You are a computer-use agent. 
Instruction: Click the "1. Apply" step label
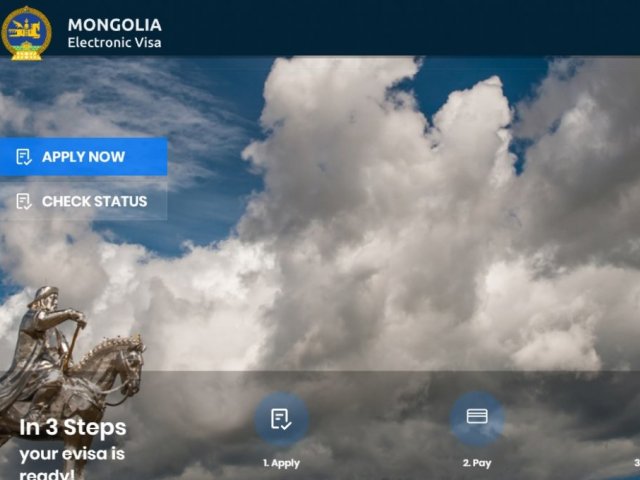pos(281,463)
